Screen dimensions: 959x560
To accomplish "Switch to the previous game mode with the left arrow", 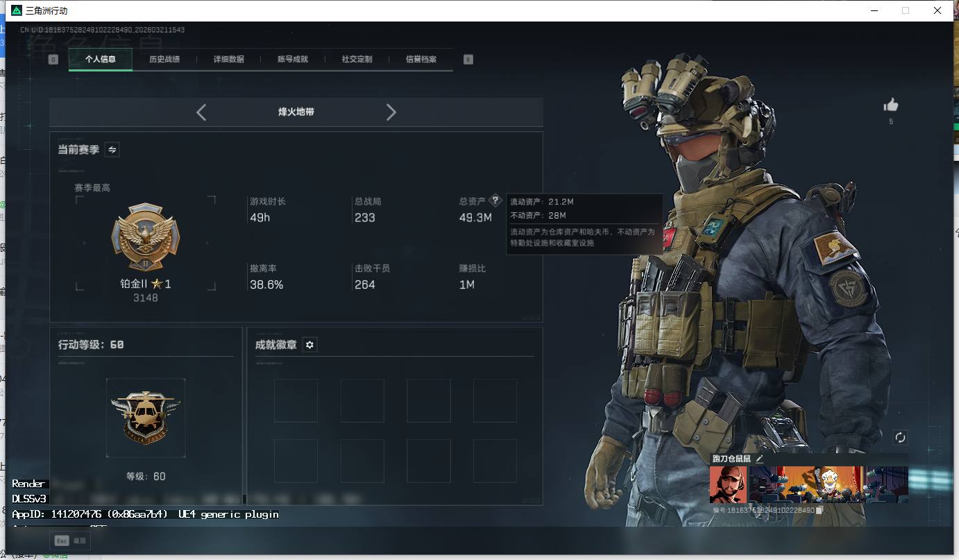I will click(x=201, y=112).
